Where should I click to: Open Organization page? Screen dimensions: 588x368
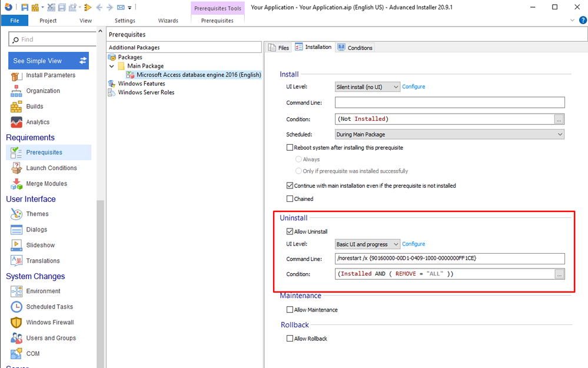[x=43, y=91]
